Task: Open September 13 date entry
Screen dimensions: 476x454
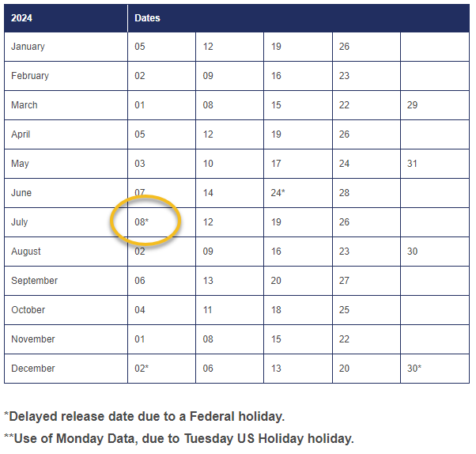Action: click(x=208, y=281)
